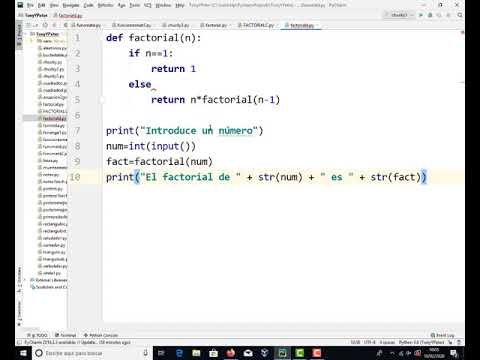Click the UTF-8 encoding status indicator
The height and width of the screenshot is (360, 480).
[369, 342]
